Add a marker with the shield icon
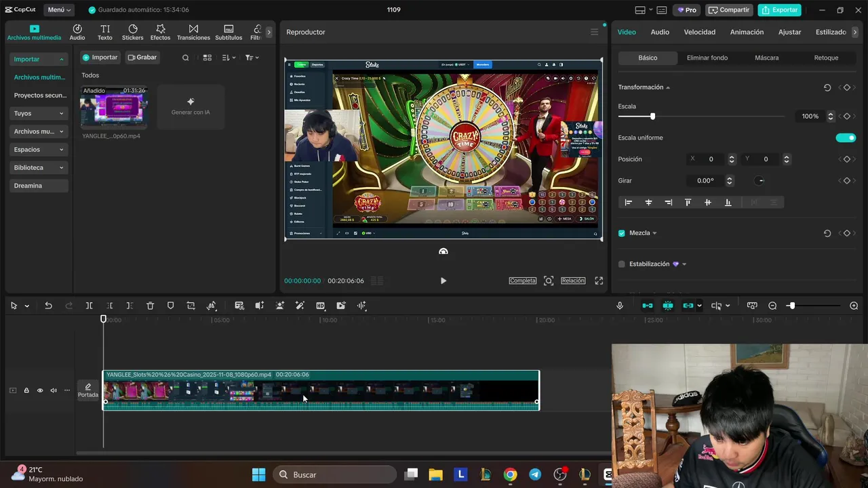 pyautogui.click(x=170, y=306)
